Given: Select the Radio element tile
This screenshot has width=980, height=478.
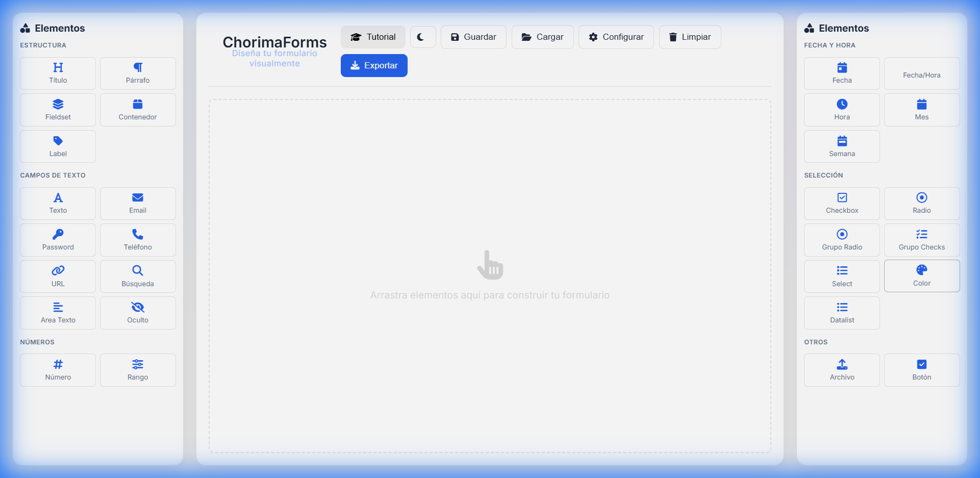Looking at the screenshot, I should (921, 204).
